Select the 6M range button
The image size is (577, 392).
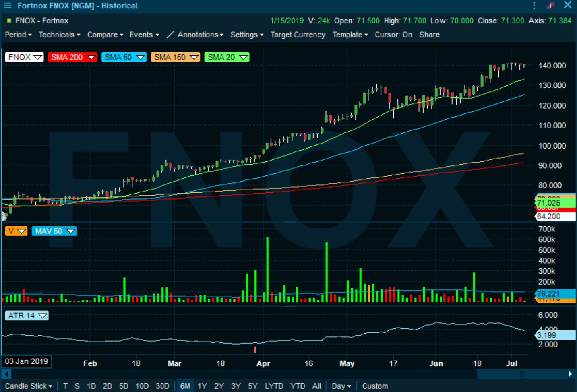[185, 386]
